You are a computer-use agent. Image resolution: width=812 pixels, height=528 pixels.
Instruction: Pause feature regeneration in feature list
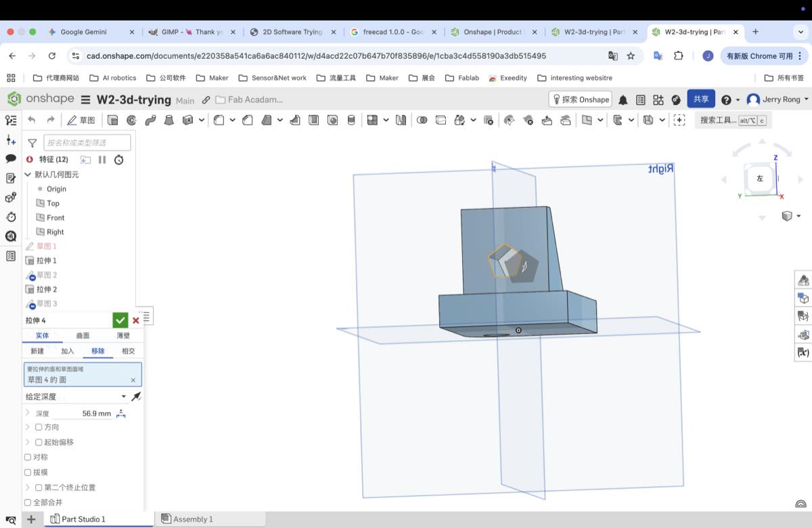[102, 160]
